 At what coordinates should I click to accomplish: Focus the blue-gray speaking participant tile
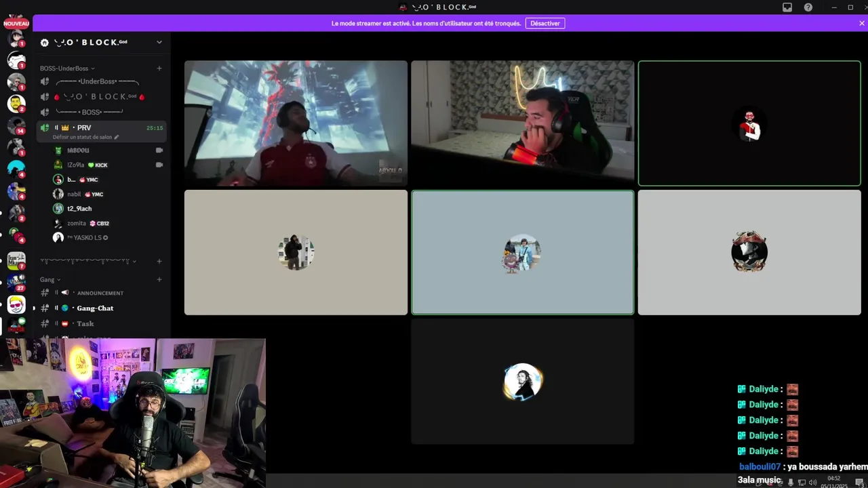(523, 252)
